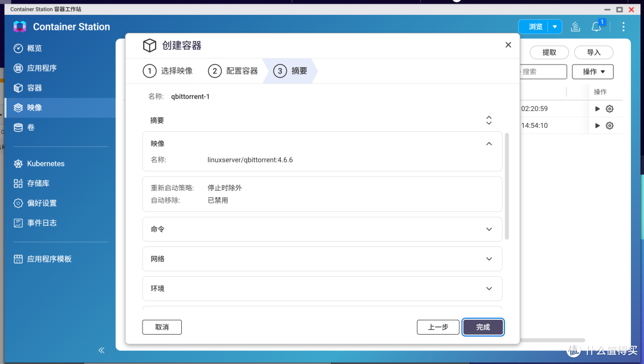Click the 导入 import button
The image size is (644, 364).
[593, 52]
